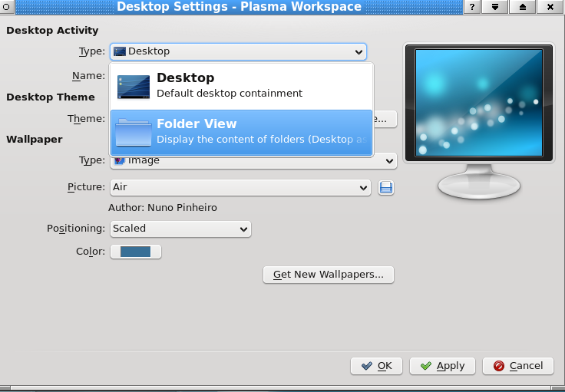Click the Cancel button
The width and height of the screenshot is (565, 392).
coord(518,366)
